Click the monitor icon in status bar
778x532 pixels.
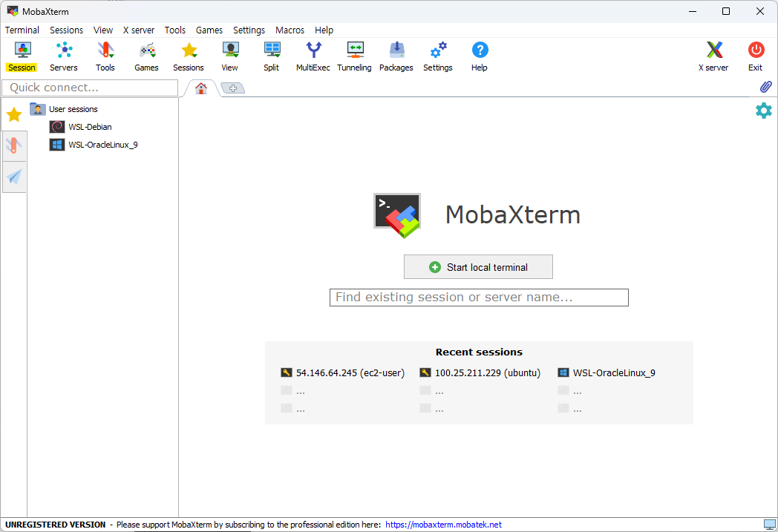click(770, 525)
